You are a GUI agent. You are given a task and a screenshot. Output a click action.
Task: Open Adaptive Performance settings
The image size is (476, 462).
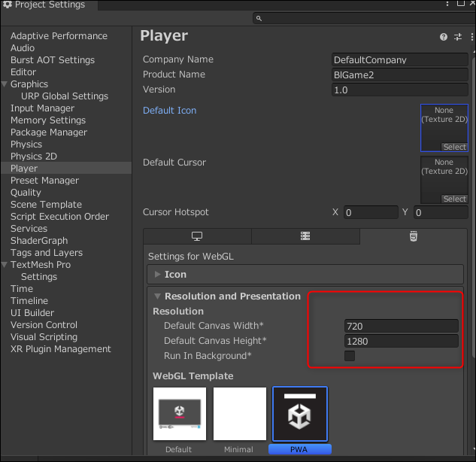click(x=59, y=36)
